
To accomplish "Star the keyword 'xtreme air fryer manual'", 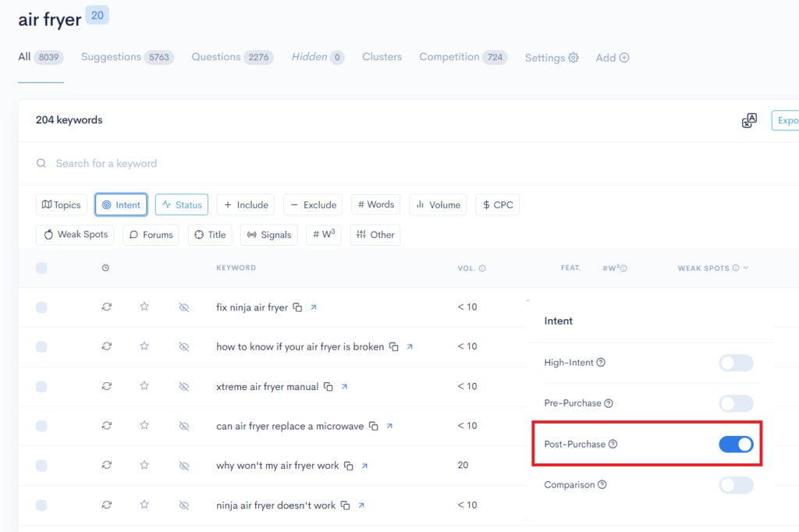I will [x=144, y=386].
